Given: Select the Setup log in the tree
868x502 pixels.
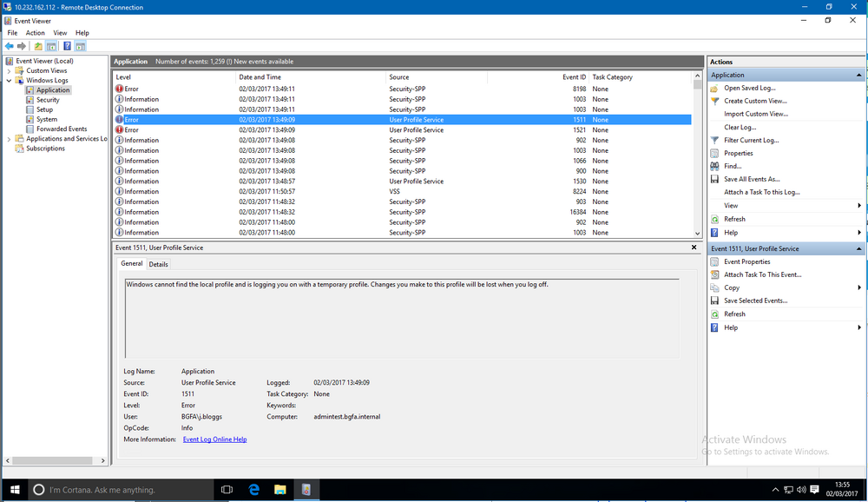Looking at the screenshot, I should tap(45, 109).
